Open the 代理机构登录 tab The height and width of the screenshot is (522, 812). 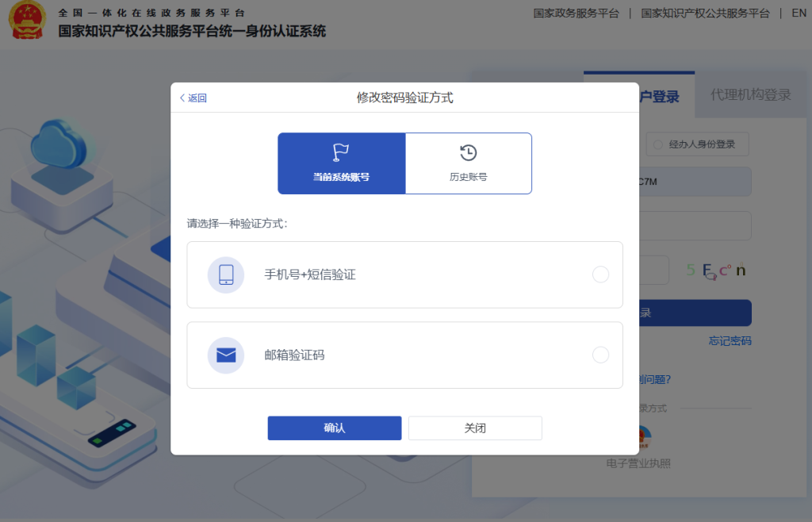point(750,95)
